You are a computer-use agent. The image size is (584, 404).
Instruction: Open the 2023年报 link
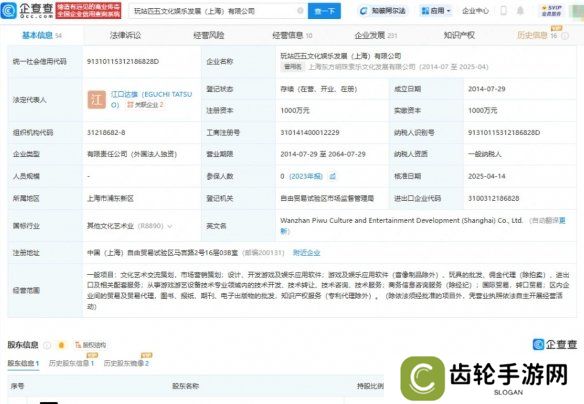coord(306,176)
